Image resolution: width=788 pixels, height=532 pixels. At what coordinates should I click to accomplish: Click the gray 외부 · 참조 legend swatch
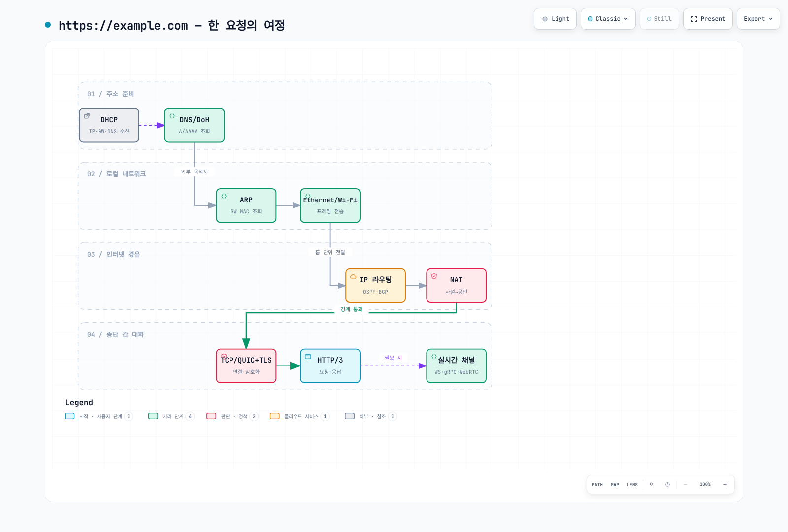coord(350,416)
